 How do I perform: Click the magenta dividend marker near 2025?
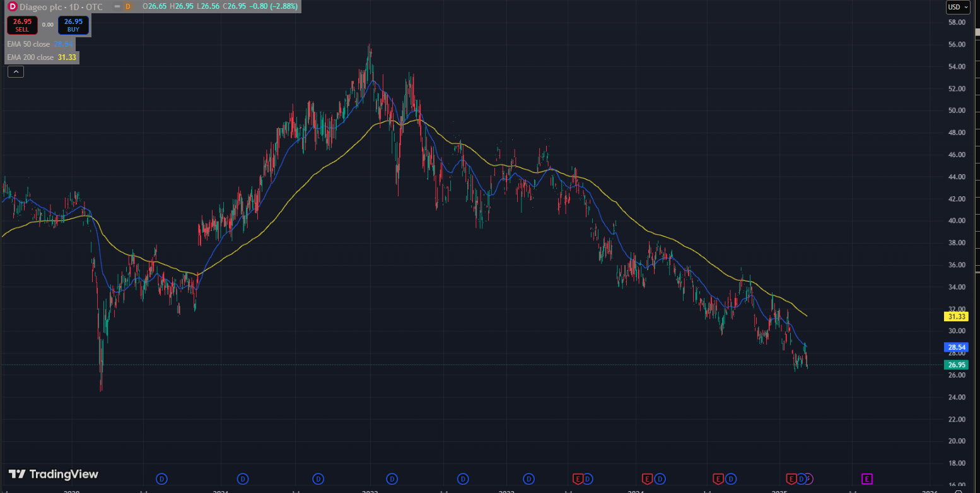click(811, 478)
